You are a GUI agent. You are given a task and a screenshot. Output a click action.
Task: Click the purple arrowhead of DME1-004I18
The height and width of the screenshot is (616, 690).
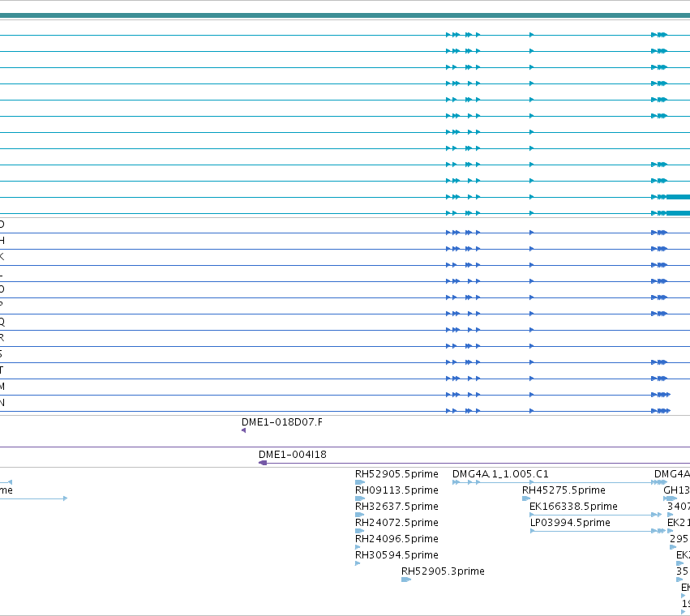263,463
